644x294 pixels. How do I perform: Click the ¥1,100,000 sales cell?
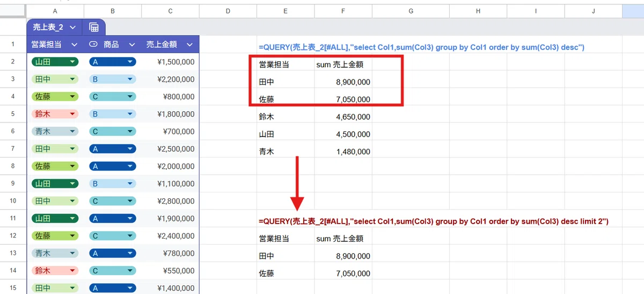tap(170, 183)
